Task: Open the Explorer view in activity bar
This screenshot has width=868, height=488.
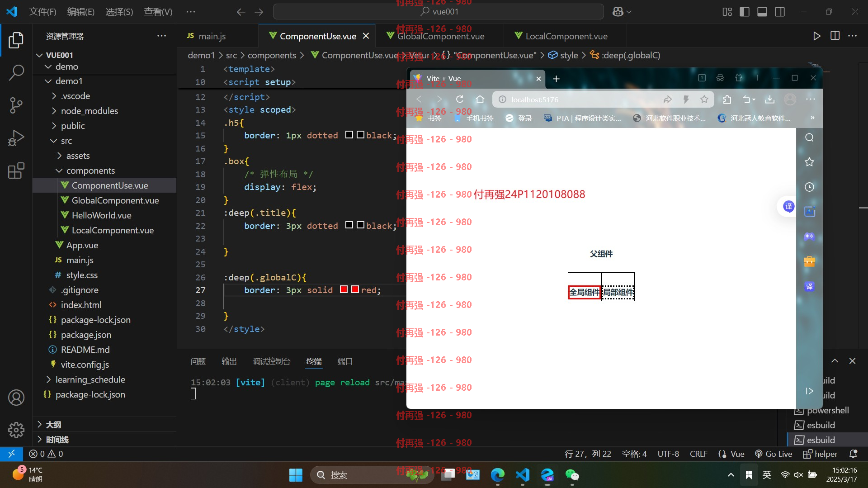Action: coord(16,40)
